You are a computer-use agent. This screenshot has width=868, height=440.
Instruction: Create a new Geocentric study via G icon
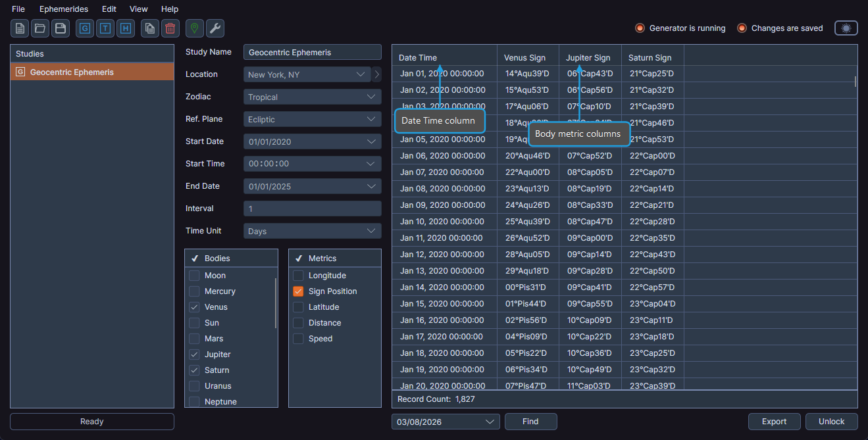[x=84, y=28]
